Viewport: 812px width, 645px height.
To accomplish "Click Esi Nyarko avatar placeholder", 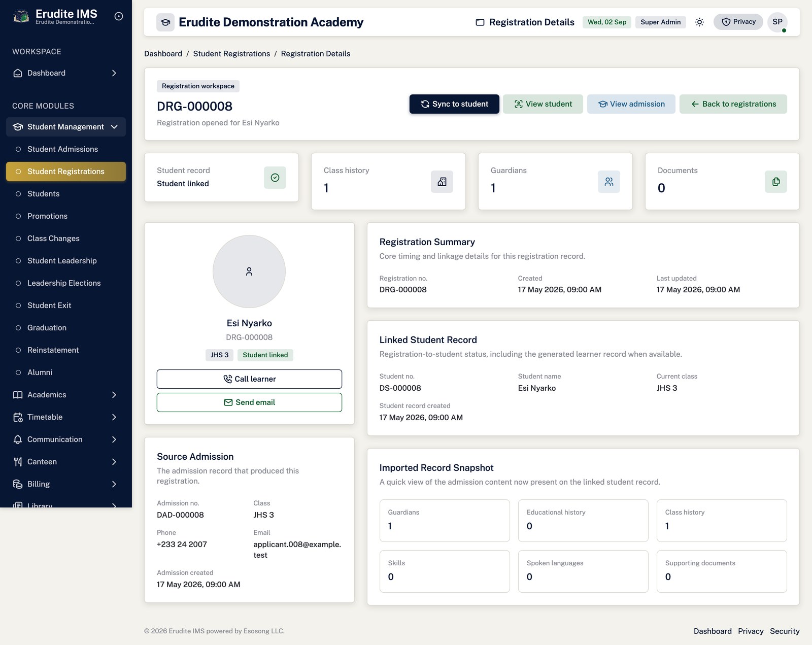I will [x=249, y=271].
